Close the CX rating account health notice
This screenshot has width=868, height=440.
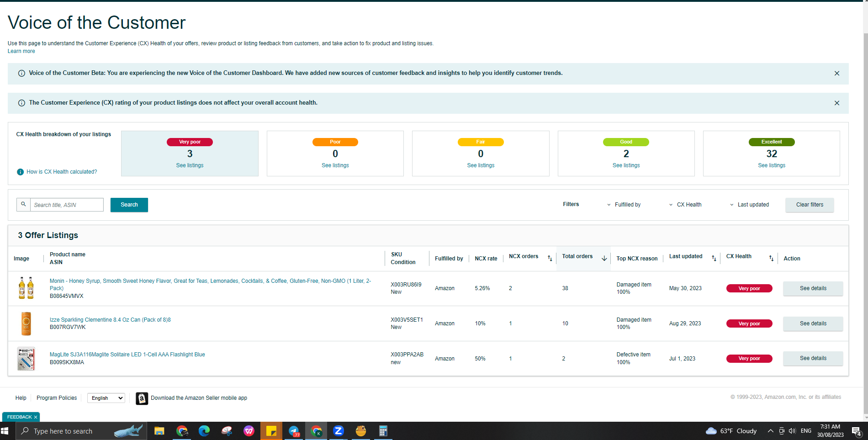(837, 103)
